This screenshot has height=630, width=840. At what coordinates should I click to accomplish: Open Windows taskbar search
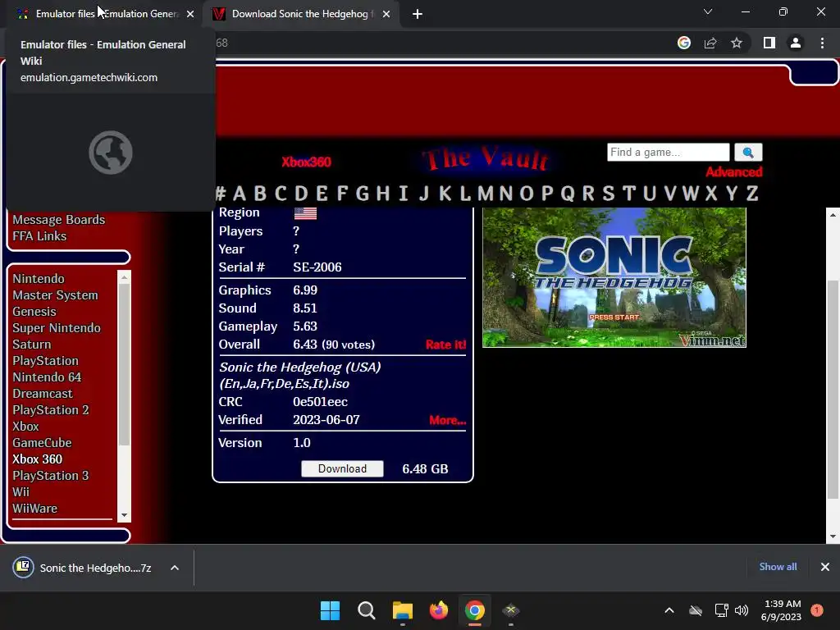click(x=367, y=610)
